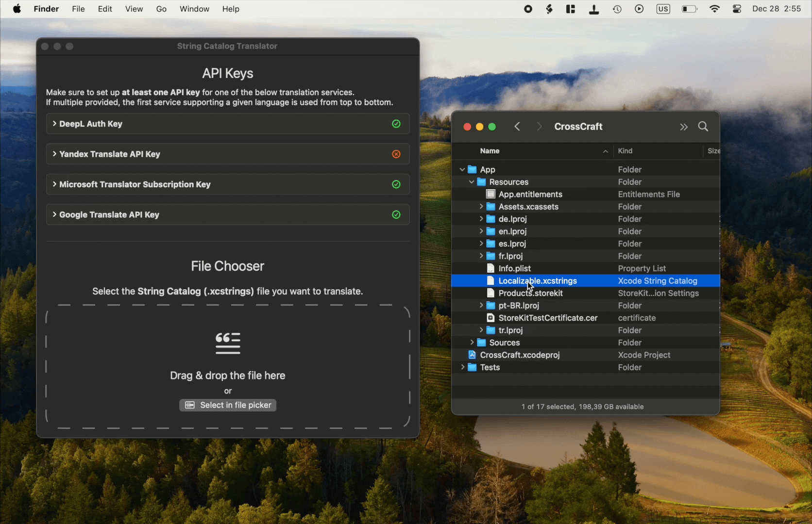Image resolution: width=812 pixels, height=524 pixels.
Task: Click Yandex Translate red error status icon
Action: (x=396, y=154)
